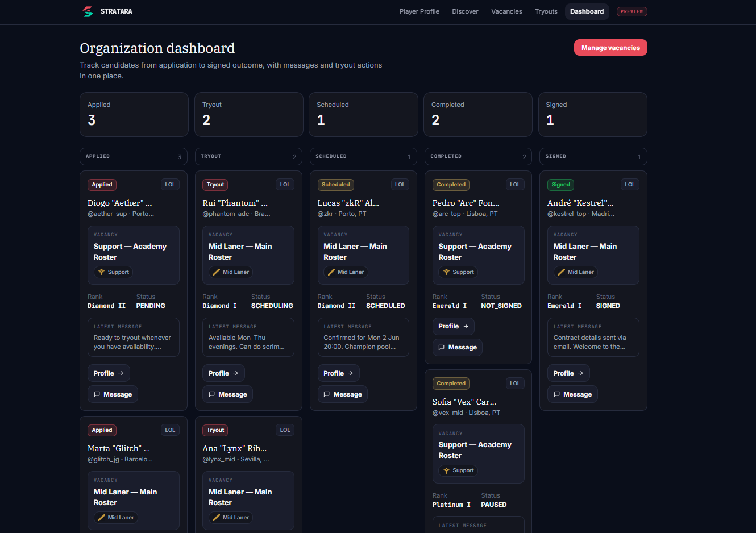Click the Support role icon on Diogo's card
The width and height of the screenshot is (756, 533).
(101, 272)
